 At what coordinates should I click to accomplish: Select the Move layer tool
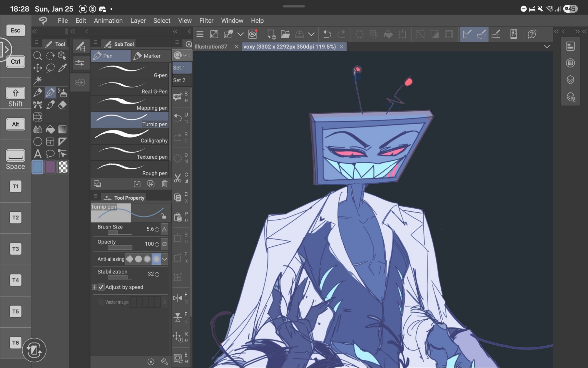click(37, 68)
